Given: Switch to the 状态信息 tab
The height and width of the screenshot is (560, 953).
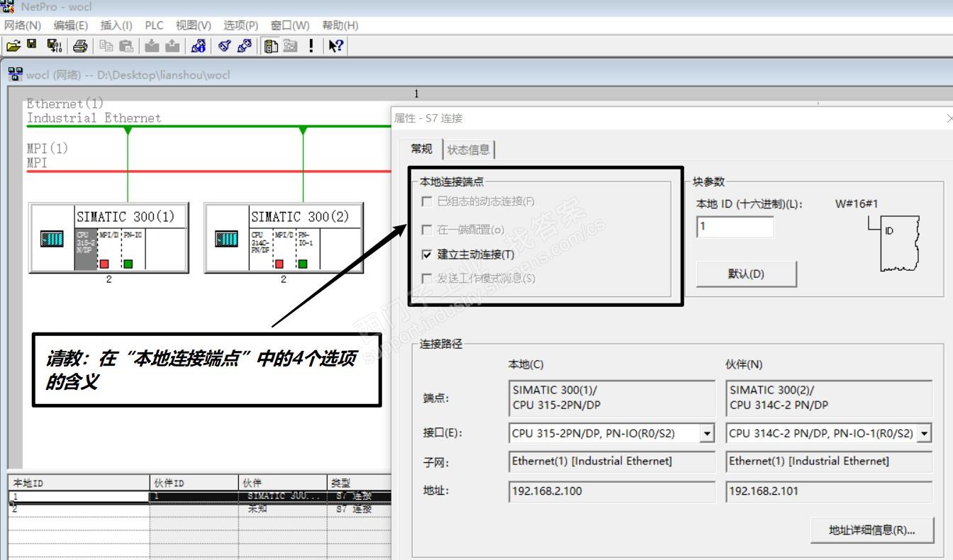Looking at the screenshot, I should point(469,150).
